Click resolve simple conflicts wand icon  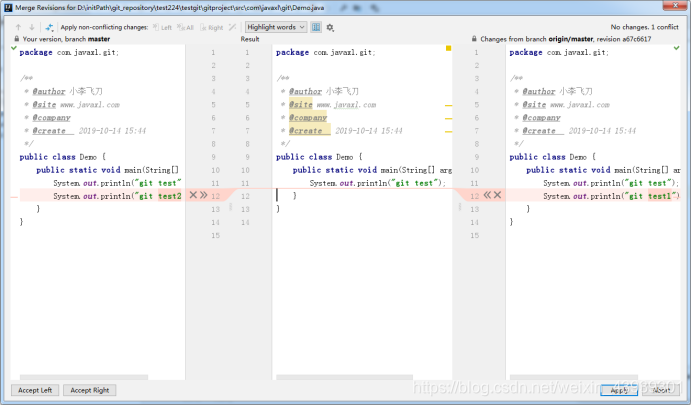(233, 27)
